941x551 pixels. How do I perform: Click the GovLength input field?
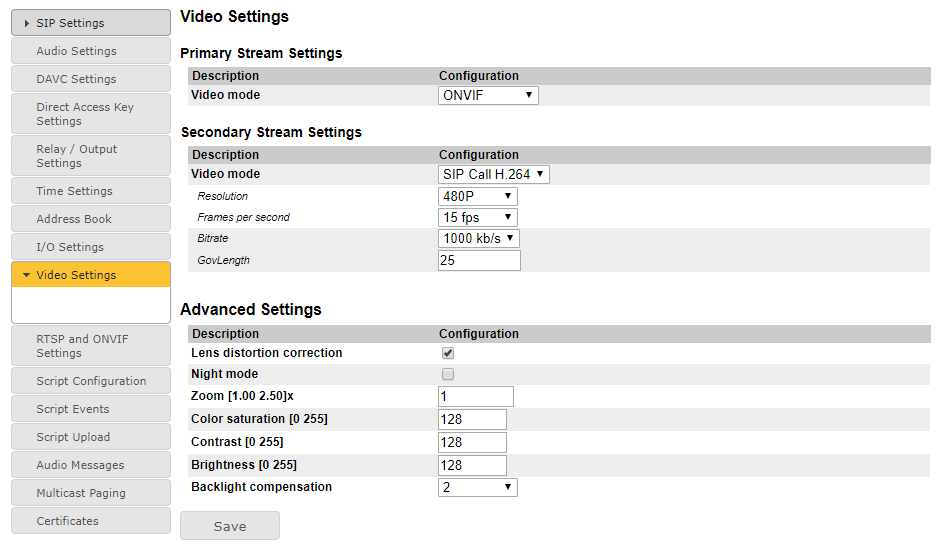(479, 260)
